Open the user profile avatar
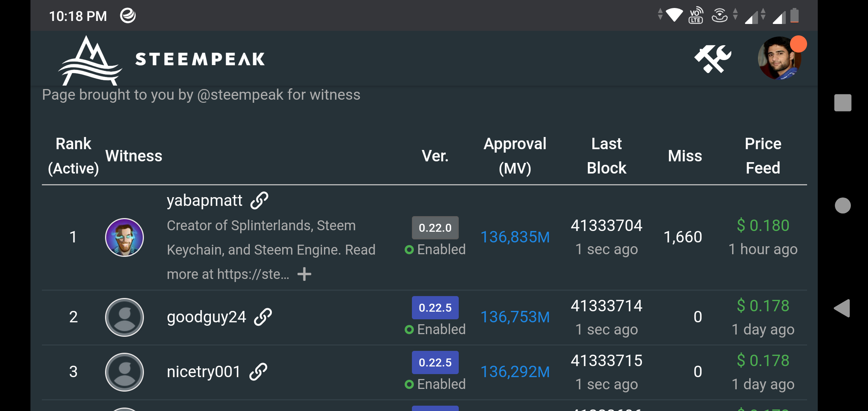The image size is (868, 411). tap(779, 58)
